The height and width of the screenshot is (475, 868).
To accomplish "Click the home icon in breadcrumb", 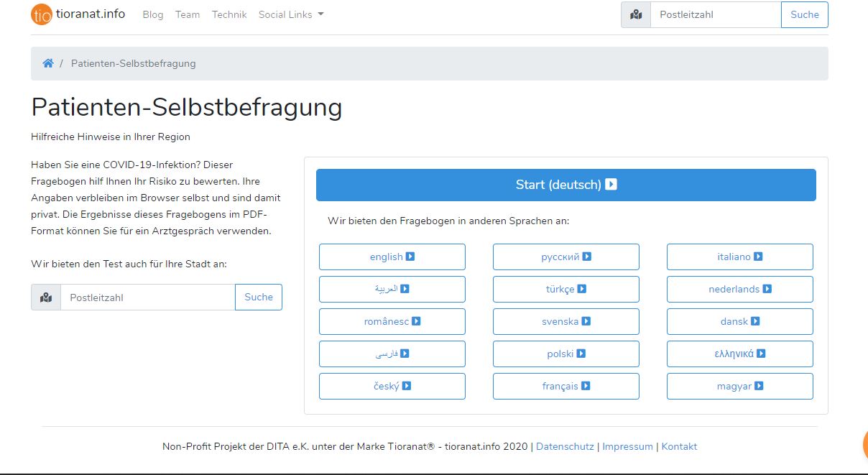I will pos(48,63).
